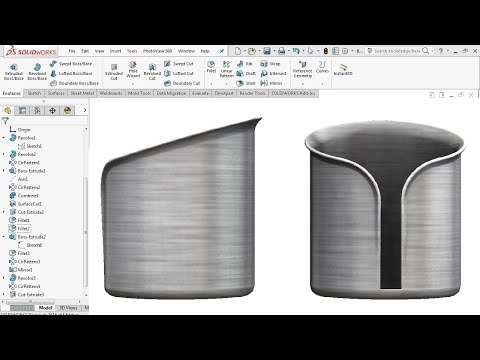Viewport: 480px width, 360px height.
Task: Select the Extruded Boss/Base tool
Action: [14, 72]
